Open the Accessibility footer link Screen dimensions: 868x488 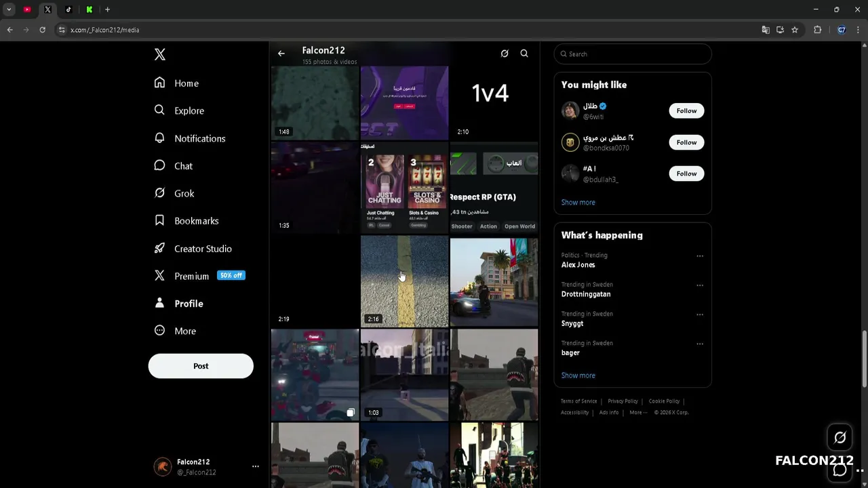pos(574,412)
